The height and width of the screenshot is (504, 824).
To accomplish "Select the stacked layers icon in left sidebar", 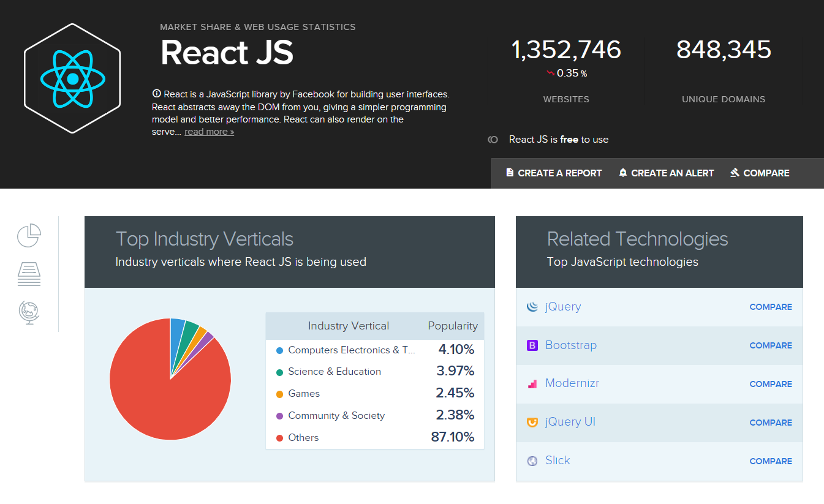I will pyautogui.click(x=28, y=274).
